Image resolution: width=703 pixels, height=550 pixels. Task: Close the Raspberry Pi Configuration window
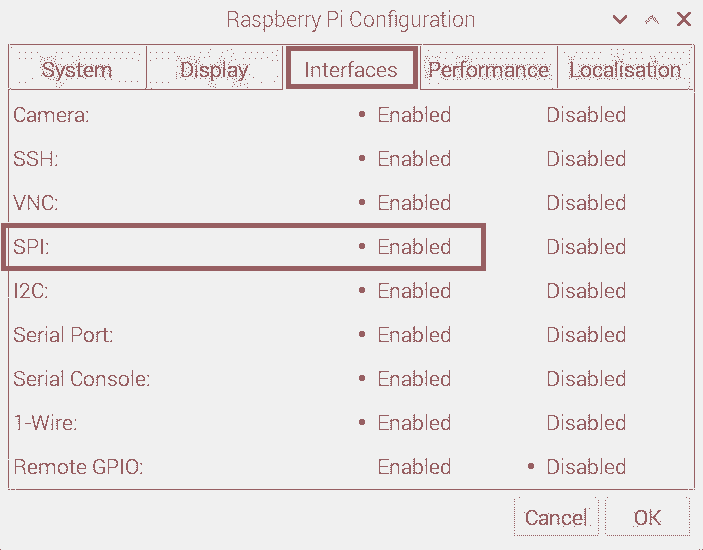(684, 19)
